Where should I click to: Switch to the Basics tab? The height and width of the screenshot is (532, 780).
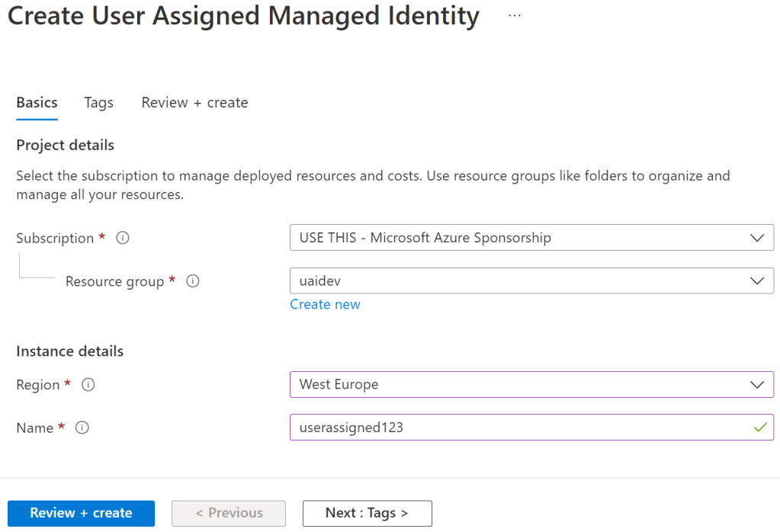(37, 103)
